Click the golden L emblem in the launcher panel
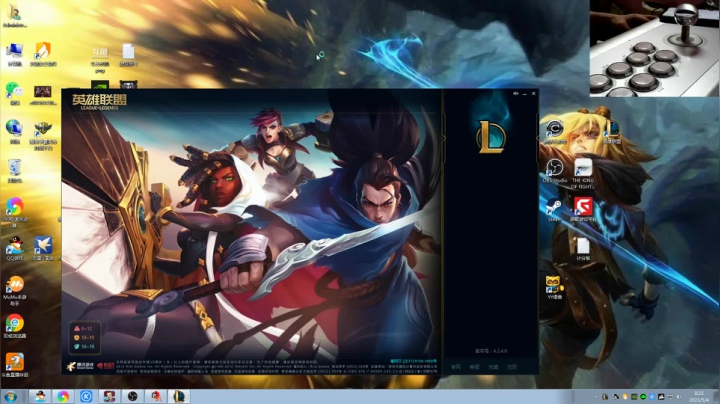The height and width of the screenshot is (404, 720). tap(491, 137)
